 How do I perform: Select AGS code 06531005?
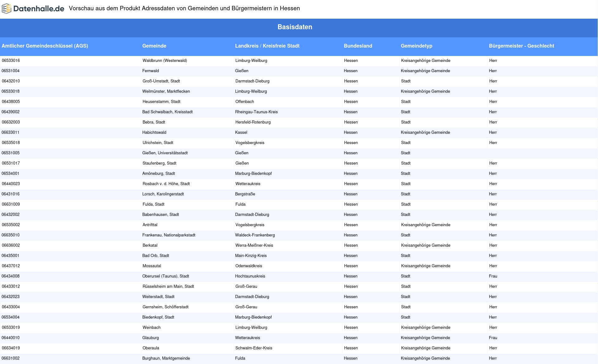pyautogui.click(x=11, y=153)
